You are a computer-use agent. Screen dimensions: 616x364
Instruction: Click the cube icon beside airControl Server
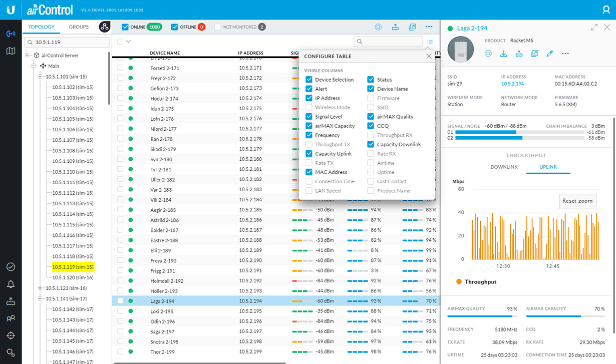(37, 56)
